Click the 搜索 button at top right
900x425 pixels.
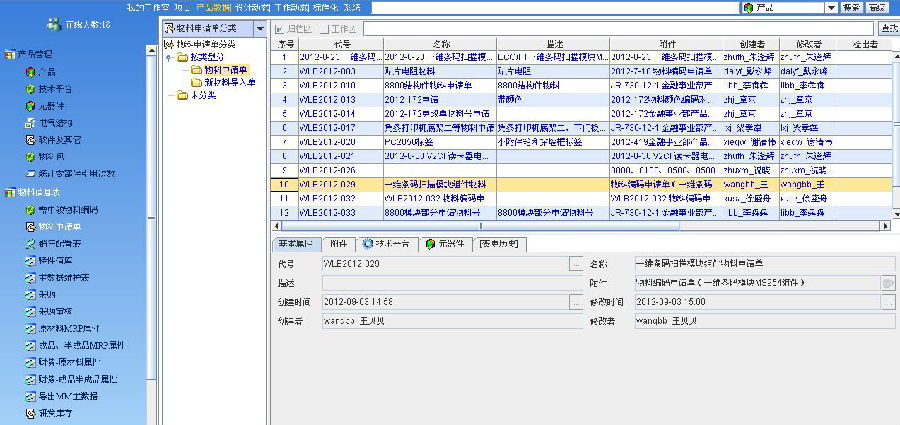851,7
